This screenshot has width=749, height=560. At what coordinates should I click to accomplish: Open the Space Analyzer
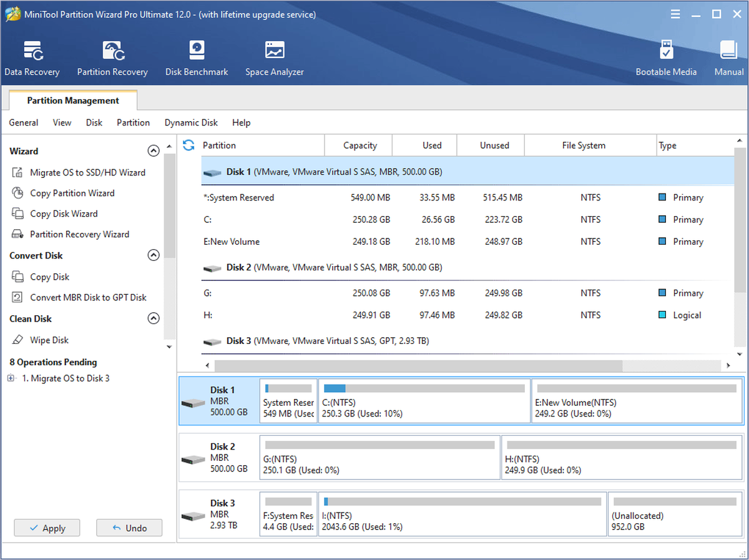[x=275, y=59]
